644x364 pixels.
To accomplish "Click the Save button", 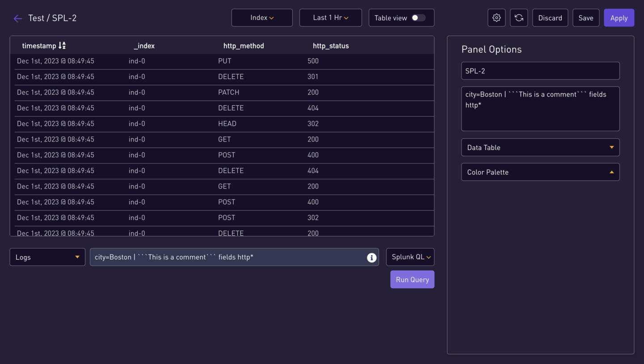I will point(586,18).
